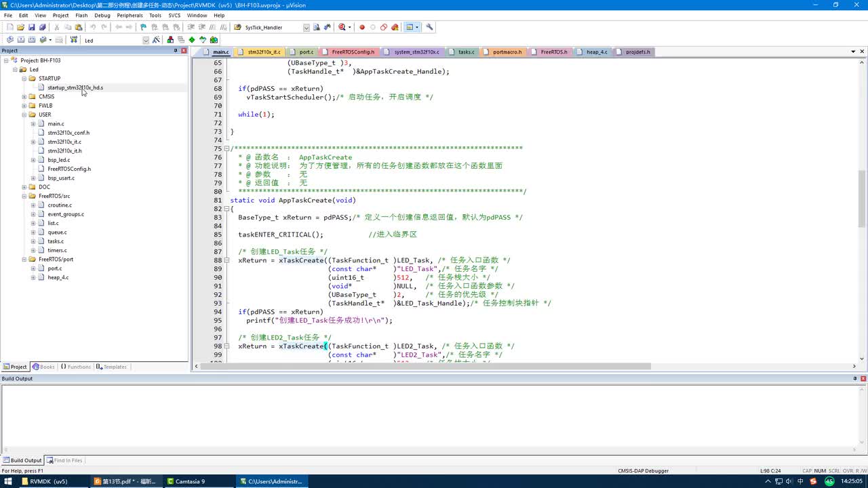Indent selected lines icon

pos(191,27)
